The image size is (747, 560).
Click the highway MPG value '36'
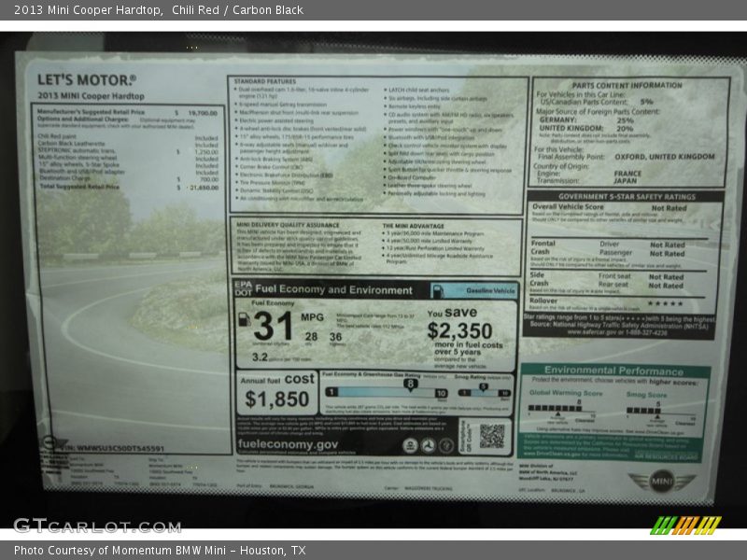coord(336,337)
